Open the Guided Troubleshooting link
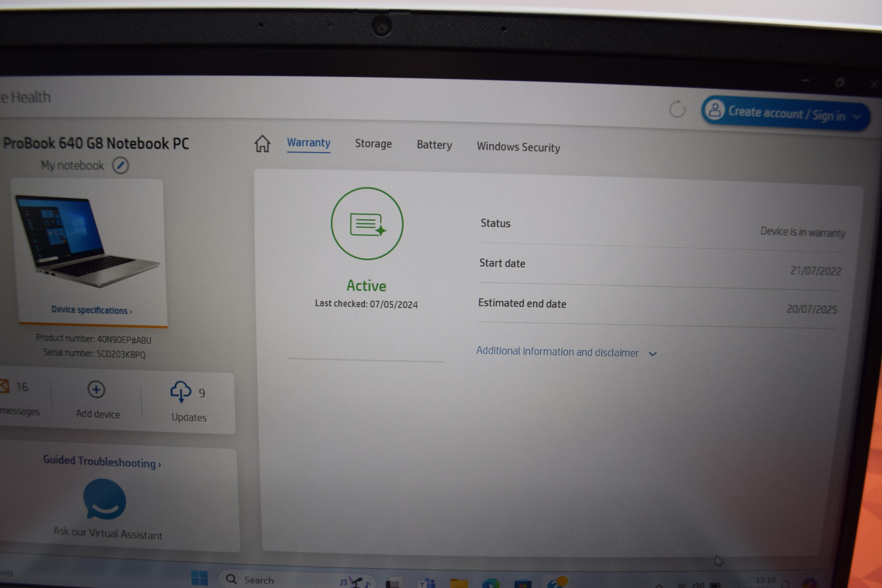The image size is (882, 588). [102, 462]
